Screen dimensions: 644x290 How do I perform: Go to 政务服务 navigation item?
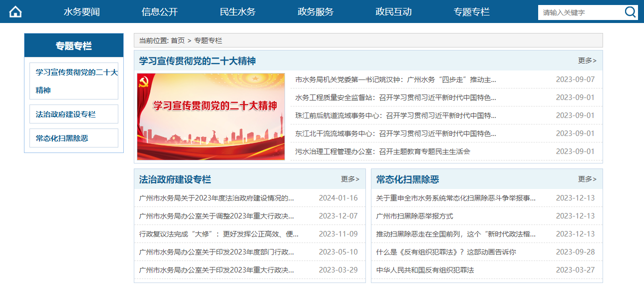pos(316,12)
